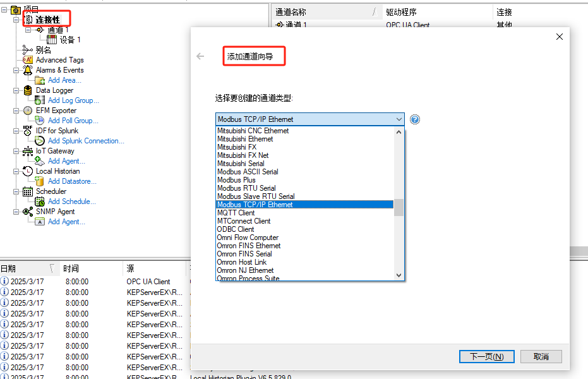This screenshot has height=379, width=588.
Task: Collapse the IoT Gateway node
Action: [16, 151]
